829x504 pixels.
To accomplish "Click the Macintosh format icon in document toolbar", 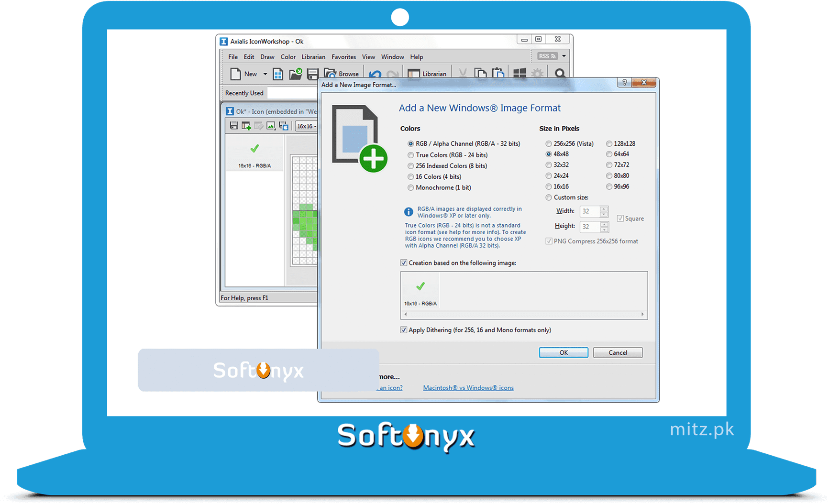I will [284, 126].
